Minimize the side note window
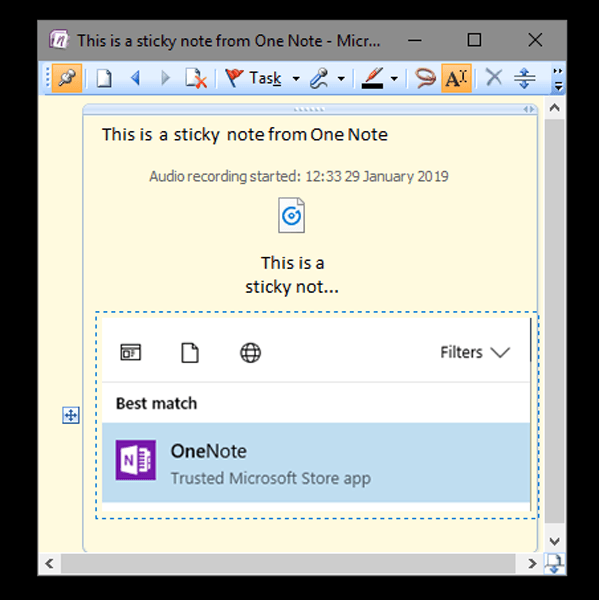The height and width of the screenshot is (600, 599). [x=415, y=40]
